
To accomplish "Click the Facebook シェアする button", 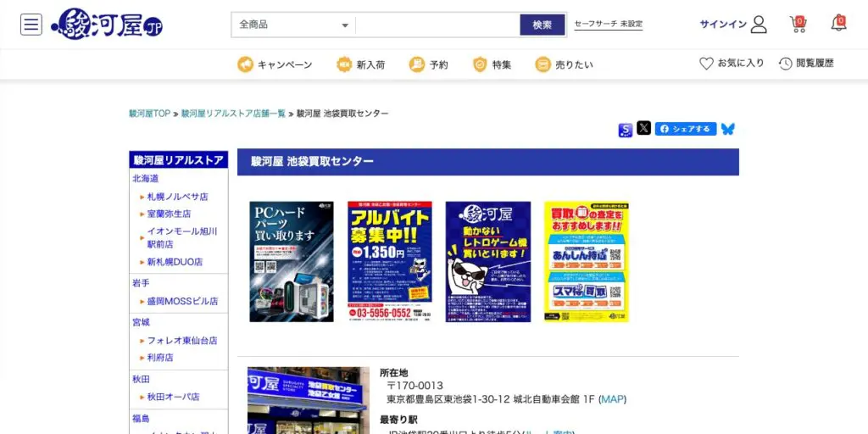I will pyautogui.click(x=686, y=129).
